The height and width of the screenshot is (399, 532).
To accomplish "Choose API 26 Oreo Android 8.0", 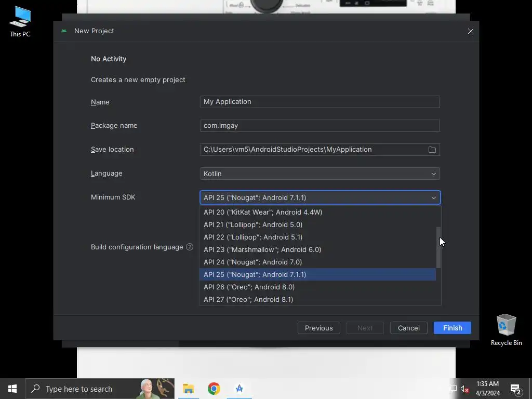I will pos(317,287).
